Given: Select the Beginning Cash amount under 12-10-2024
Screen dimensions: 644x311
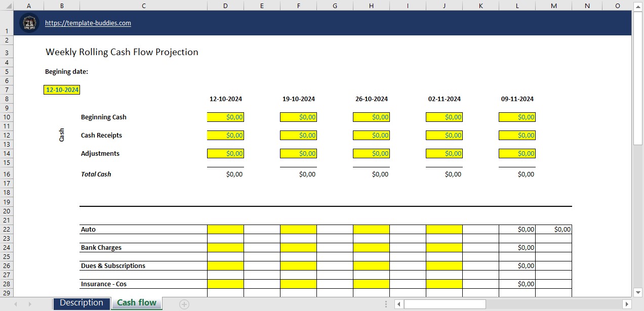Looking at the screenshot, I should pos(225,117).
